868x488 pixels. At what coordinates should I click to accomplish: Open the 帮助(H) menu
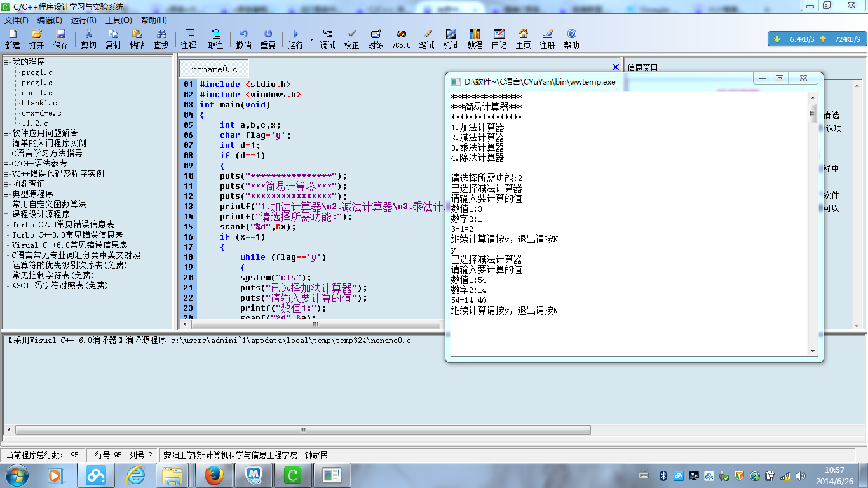point(154,20)
